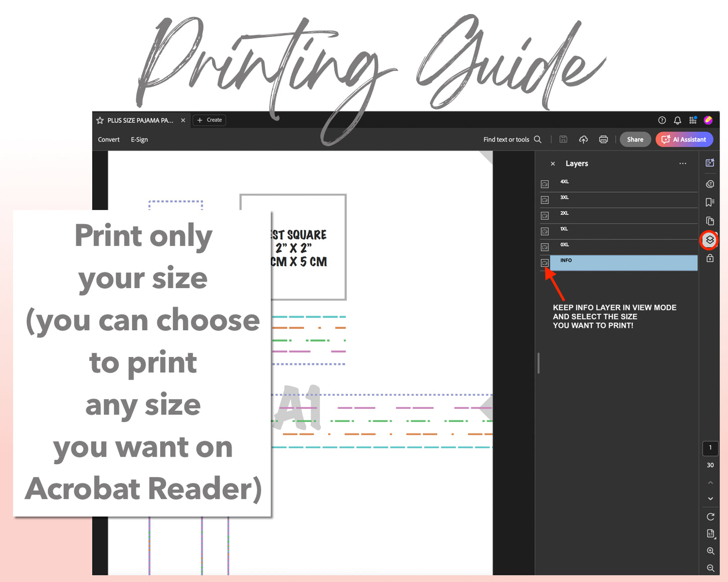Image resolution: width=728 pixels, height=582 pixels.
Task: Open the notifications bell
Action: click(x=677, y=120)
